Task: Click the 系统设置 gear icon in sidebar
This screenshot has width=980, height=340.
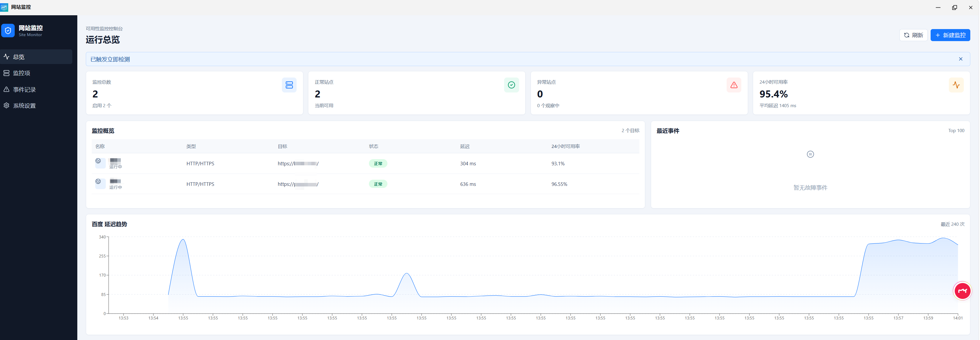Action: coord(6,106)
